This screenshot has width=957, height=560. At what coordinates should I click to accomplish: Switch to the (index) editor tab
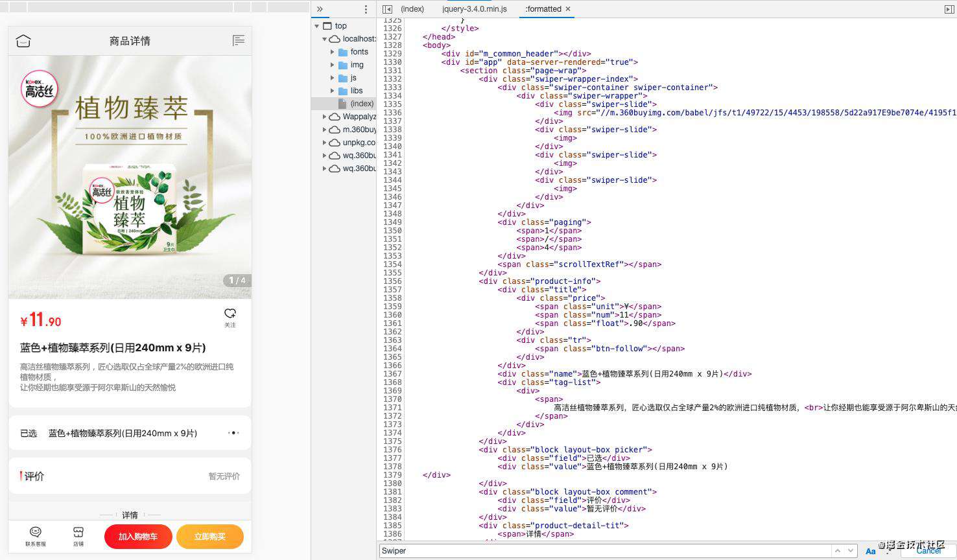click(412, 9)
